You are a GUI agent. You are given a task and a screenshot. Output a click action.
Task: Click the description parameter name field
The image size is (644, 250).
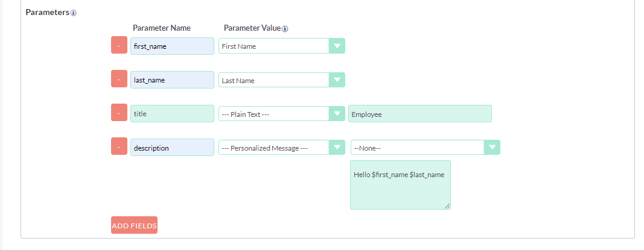point(172,148)
